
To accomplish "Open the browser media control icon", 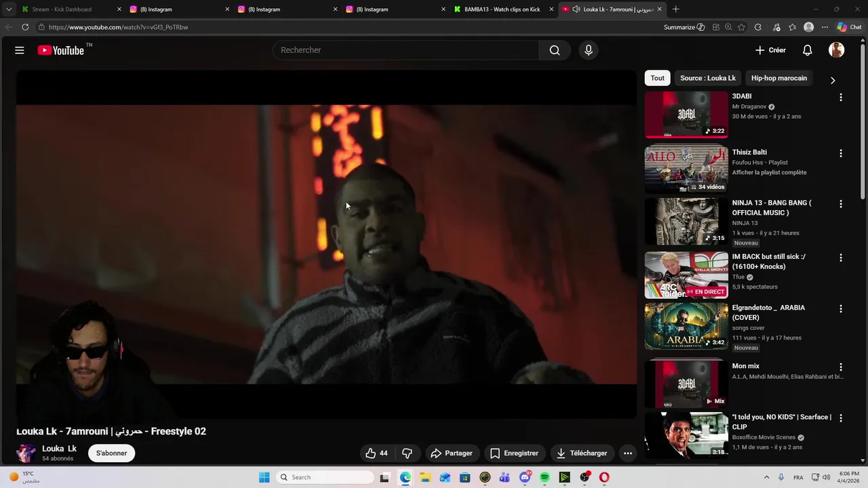I will click(x=776, y=27).
